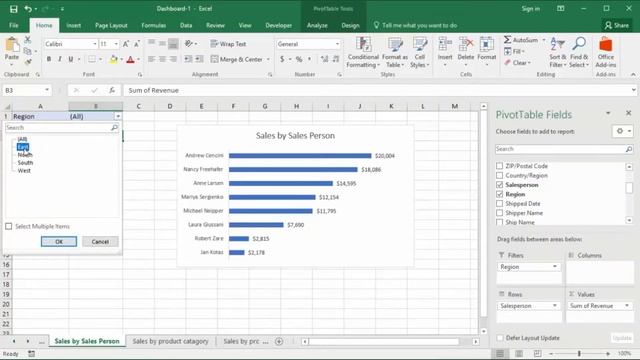The image size is (640, 360).
Task: Decrease font size with the smaller A icon
Action: pyautogui.click(x=137, y=44)
